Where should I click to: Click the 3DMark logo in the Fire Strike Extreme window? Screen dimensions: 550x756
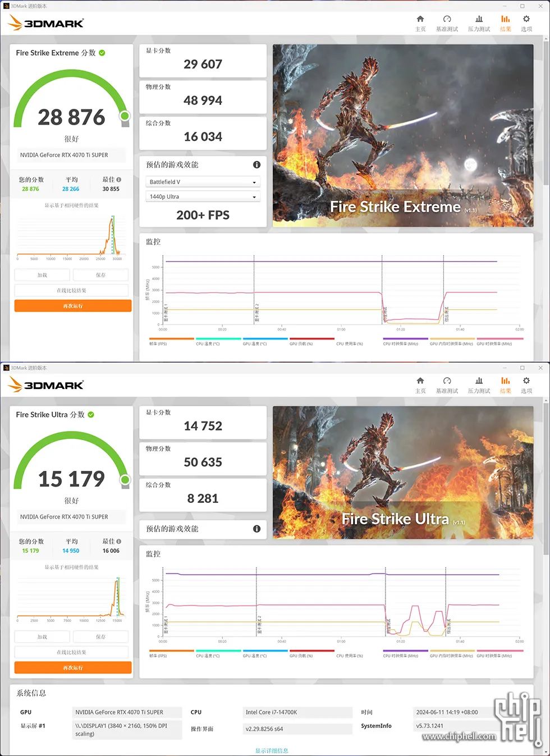pos(46,23)
